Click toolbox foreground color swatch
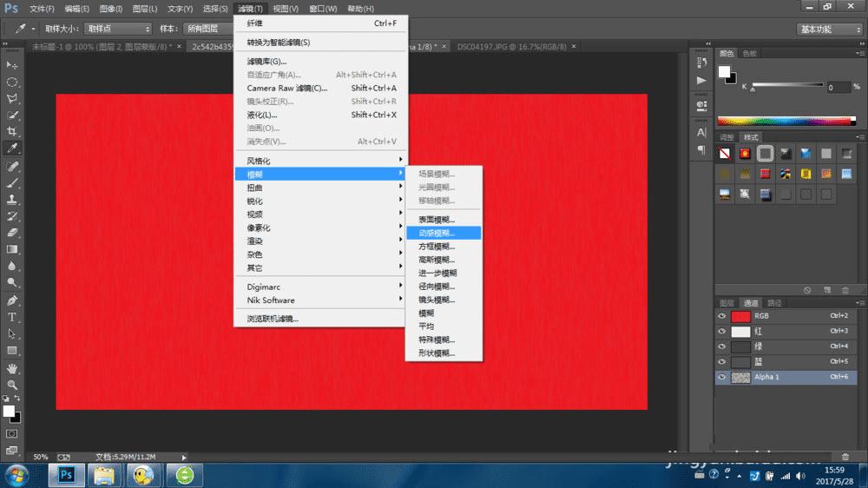Viewport: 868px width, 488px height. tap(9, 411)
